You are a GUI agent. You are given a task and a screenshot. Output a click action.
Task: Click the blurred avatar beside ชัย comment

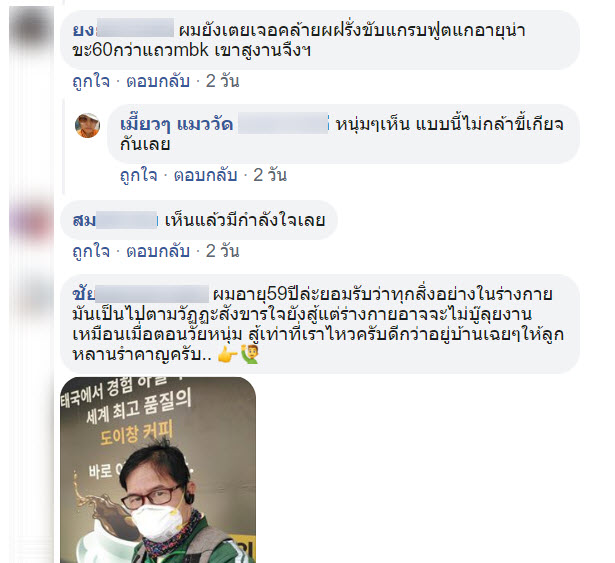31,294
